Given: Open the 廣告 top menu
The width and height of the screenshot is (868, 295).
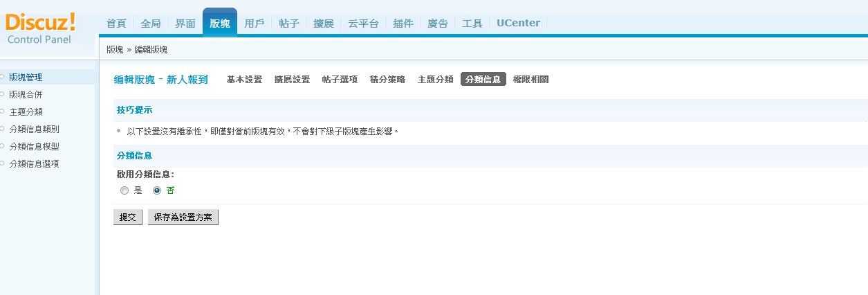Looking at the screenshot, I should click(438, 23).
